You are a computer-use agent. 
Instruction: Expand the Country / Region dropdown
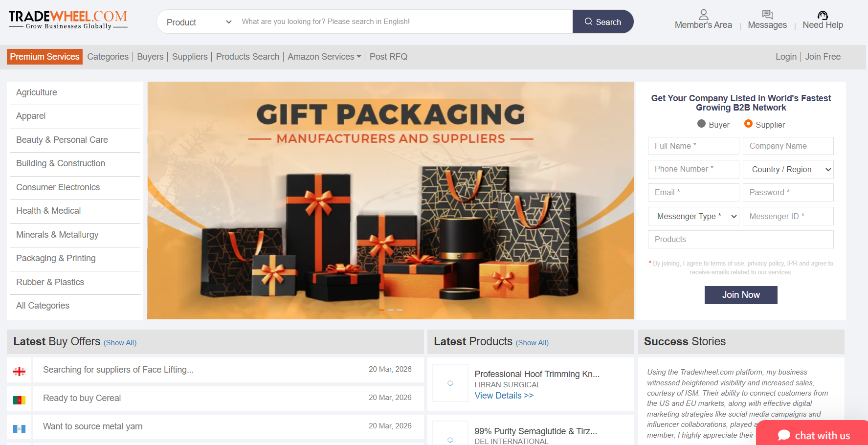[x=788, y=169]
